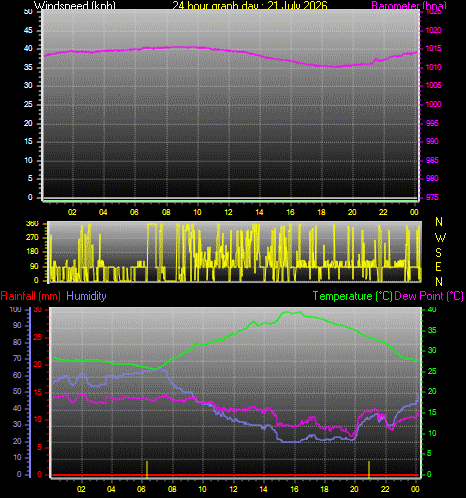Click hour 08 under the windspeed graph
The image size is (466, 498).
[x=166, y=212]
